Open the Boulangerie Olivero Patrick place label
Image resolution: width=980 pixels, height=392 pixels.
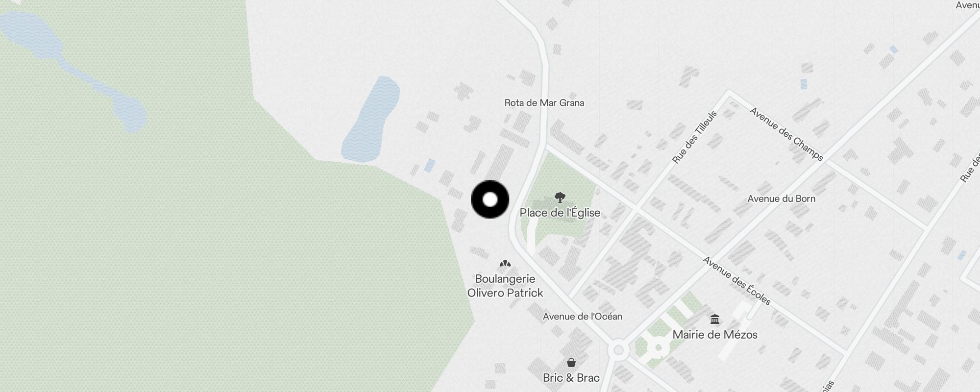(505, 286)
